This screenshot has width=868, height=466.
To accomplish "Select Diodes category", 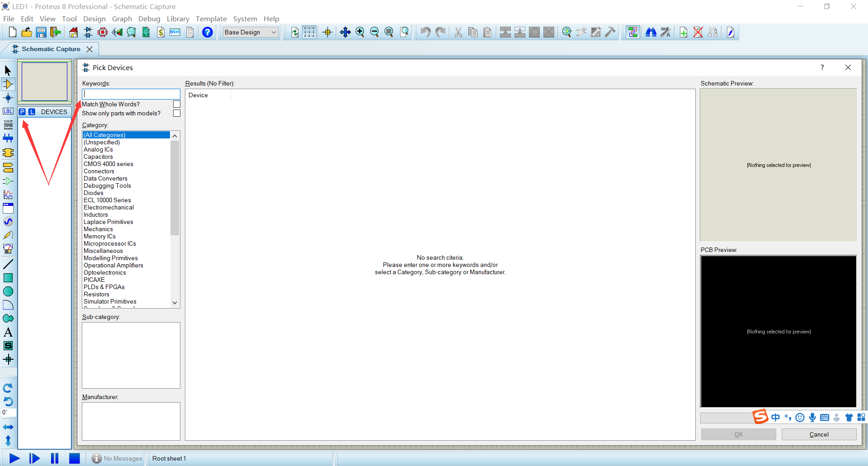I will point(126,193).
